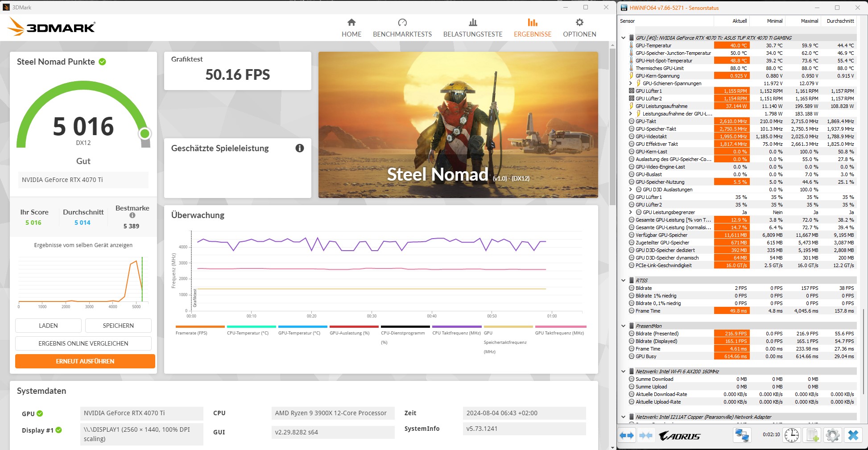Screen dimensions: 868x450
Task: Open the OPTIONEN tab
Action: (x=579, y=28)
